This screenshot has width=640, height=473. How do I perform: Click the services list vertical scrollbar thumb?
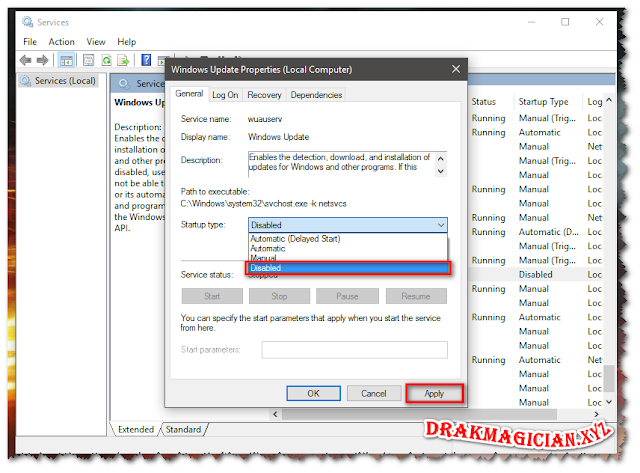pyautogui.click(x=609, y=378)
